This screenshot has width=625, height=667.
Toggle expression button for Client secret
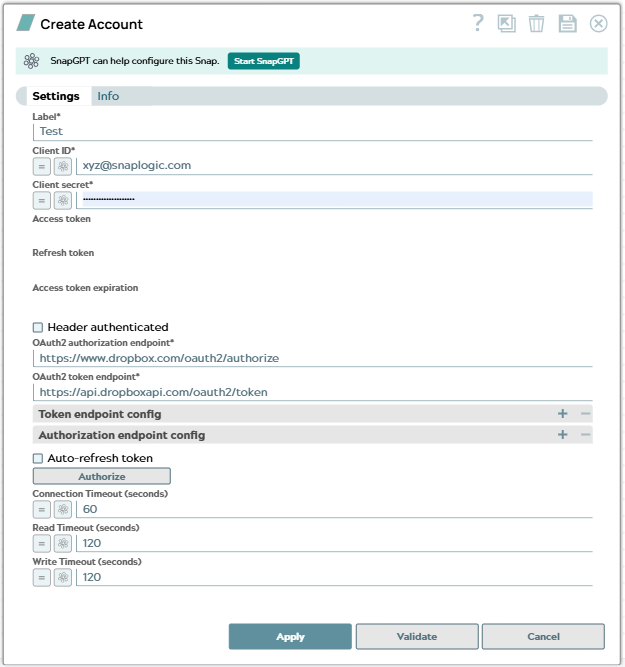[x=42, y=200]
